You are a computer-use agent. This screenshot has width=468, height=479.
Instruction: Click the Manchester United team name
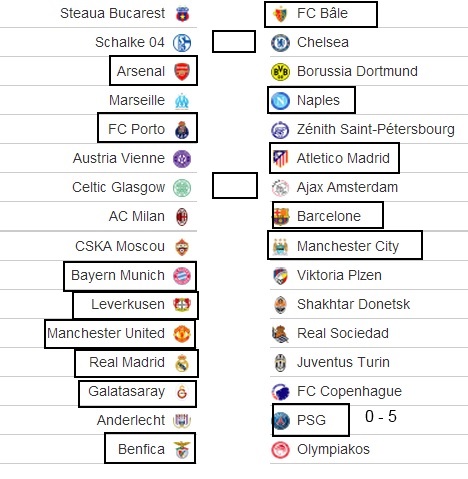pos(106,333)
